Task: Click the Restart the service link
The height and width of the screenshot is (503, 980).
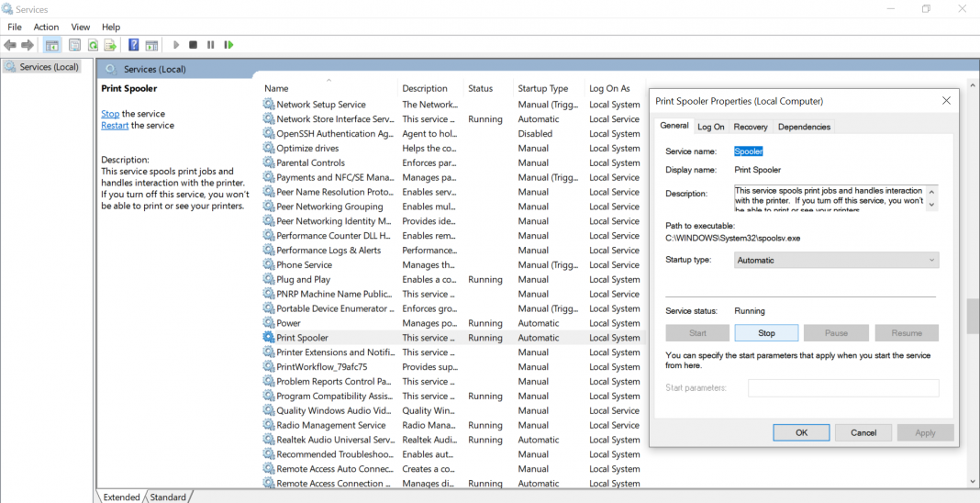Action: pyautogui.click(x=115, y=125)
